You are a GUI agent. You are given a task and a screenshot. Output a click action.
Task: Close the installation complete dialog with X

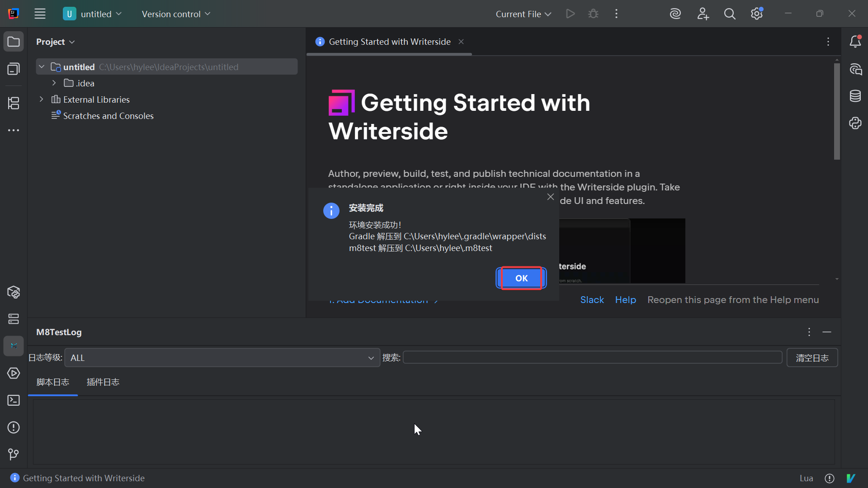(x=550, y=197)
